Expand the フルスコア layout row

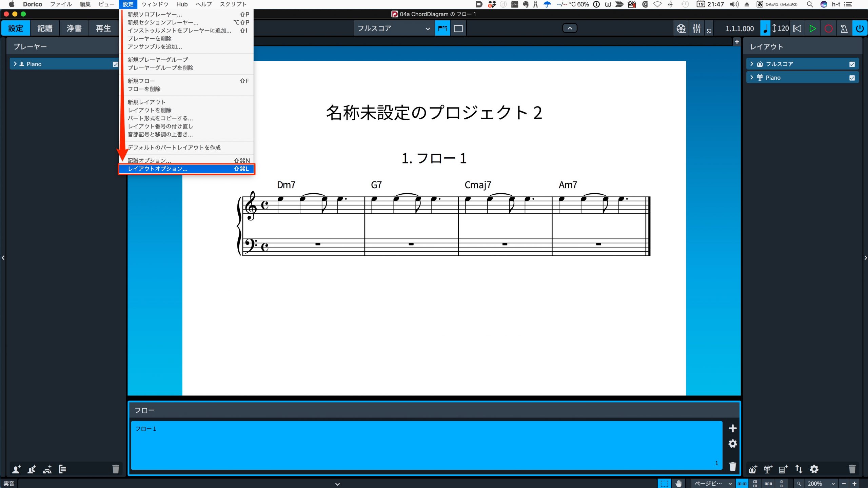point(752,64)
